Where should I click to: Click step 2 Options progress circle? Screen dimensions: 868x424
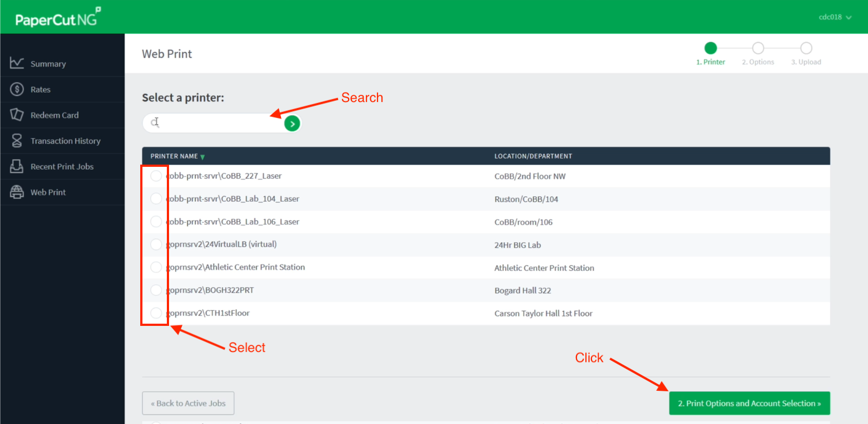(x=758, y=48)
